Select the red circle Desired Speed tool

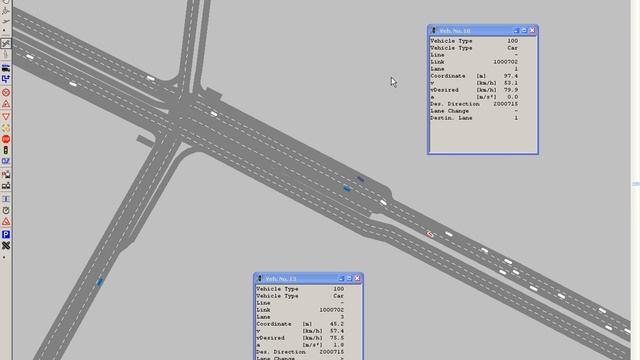click(x=6, y=92)
